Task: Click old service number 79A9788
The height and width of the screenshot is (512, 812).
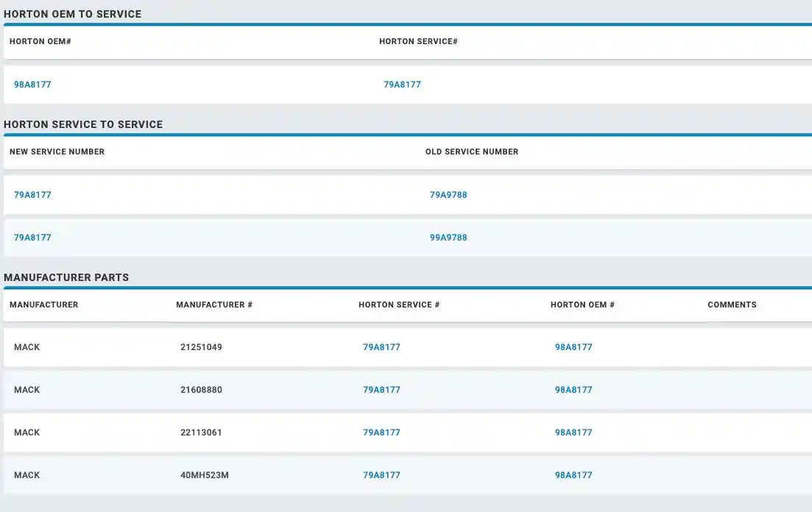Action: 448,195
